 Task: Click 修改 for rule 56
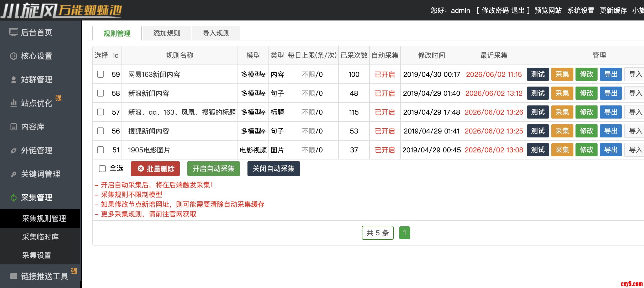point(587,131)
